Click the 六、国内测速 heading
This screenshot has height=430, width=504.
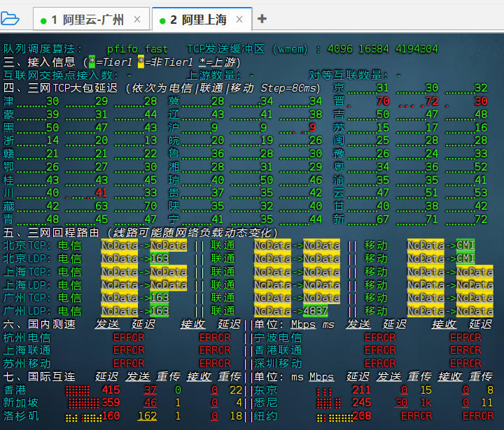[x=39, y=324]
